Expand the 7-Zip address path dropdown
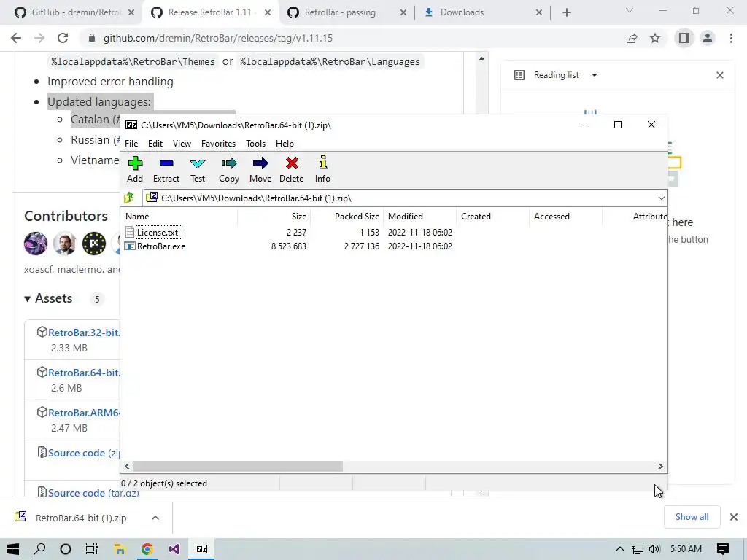Image resolution: width=747 pixels, height=560 pixels. (661, 198)
